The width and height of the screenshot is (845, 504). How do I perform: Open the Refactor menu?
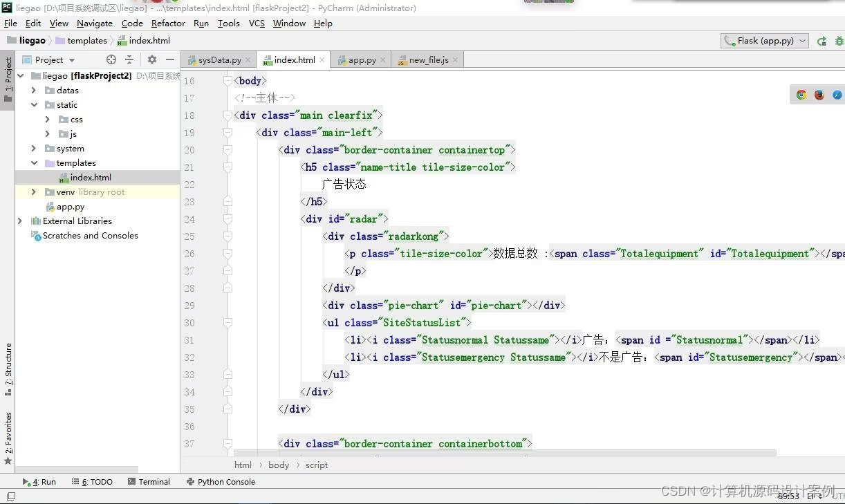(169, 23)
